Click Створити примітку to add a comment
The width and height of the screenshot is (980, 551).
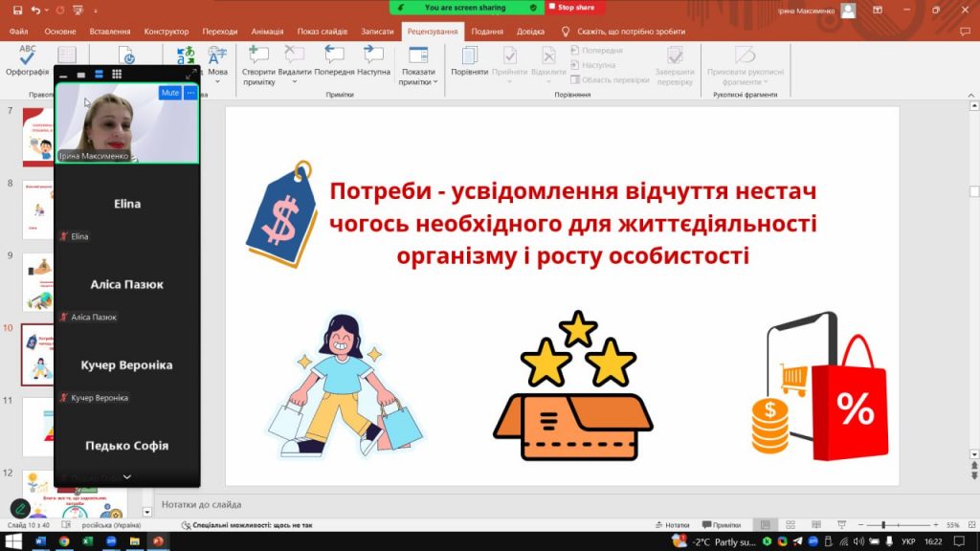click(258, 55)
